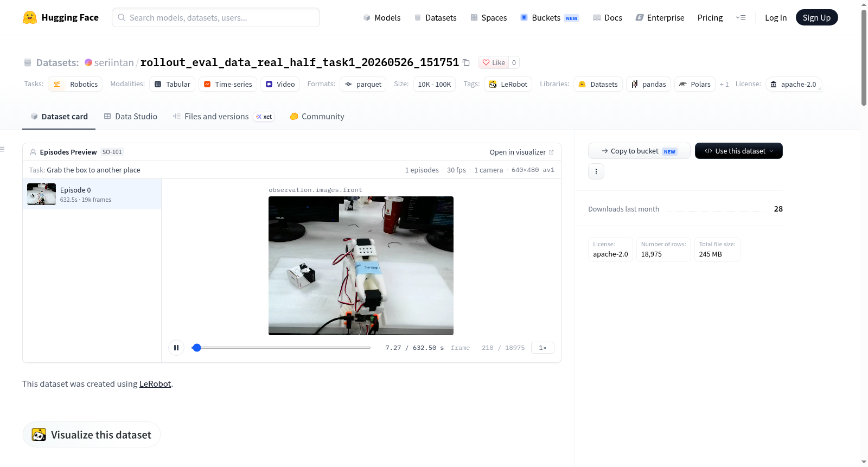Open the Files and versions tab
Viewport: 868px width, 467px height.
(224, 117)
